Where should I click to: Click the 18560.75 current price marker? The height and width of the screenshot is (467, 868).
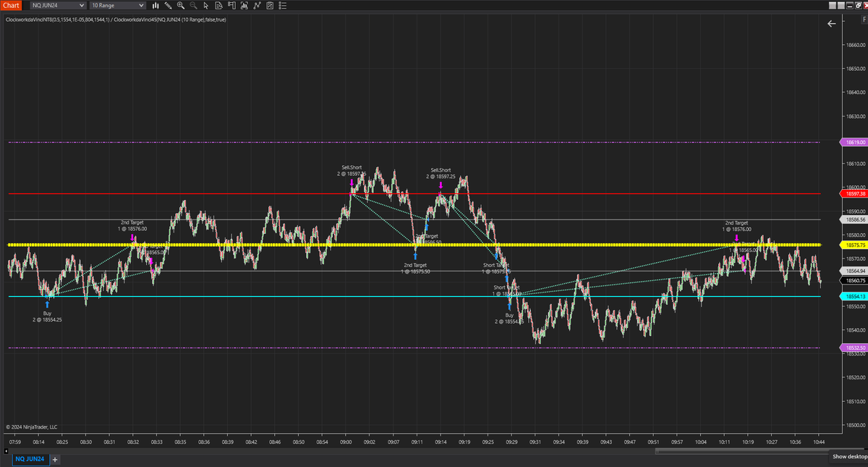(x=854, y=280)
